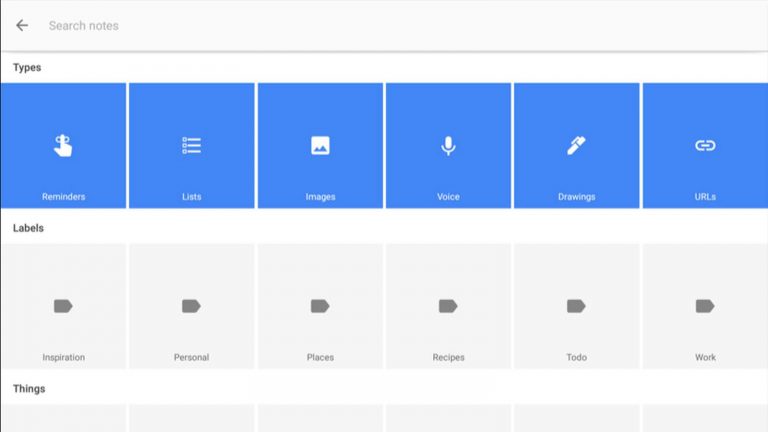
Task: Select the Types section heading
Action: (27, 67)
